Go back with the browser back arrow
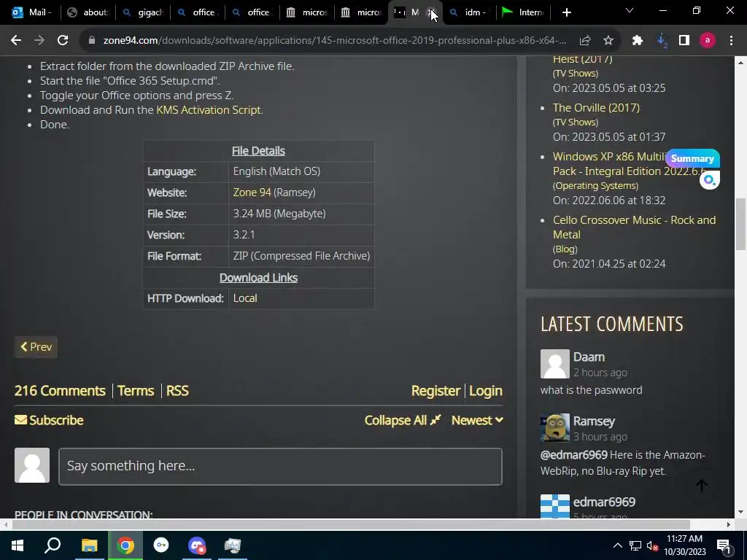The image size is (747, 560). tap(16, 41)
